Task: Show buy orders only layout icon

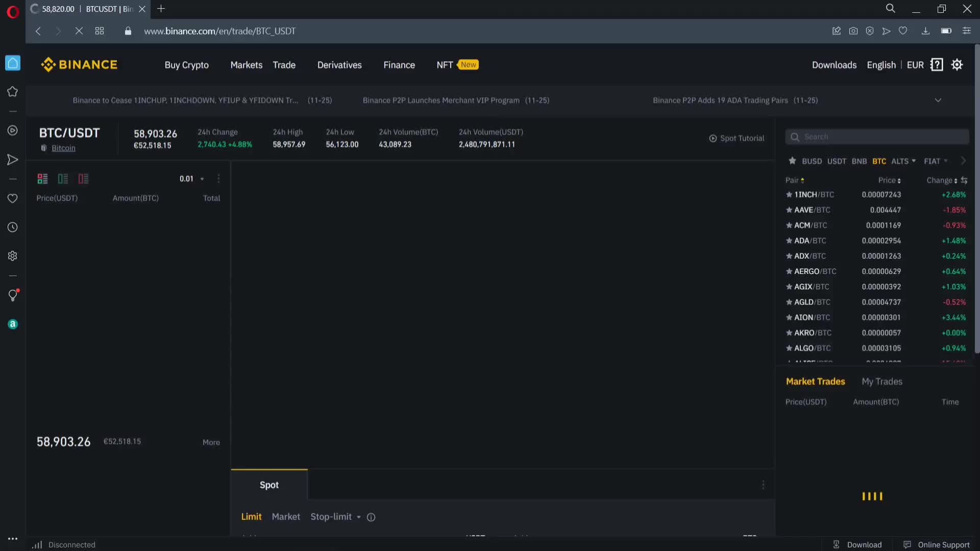Action: (63, 179)
